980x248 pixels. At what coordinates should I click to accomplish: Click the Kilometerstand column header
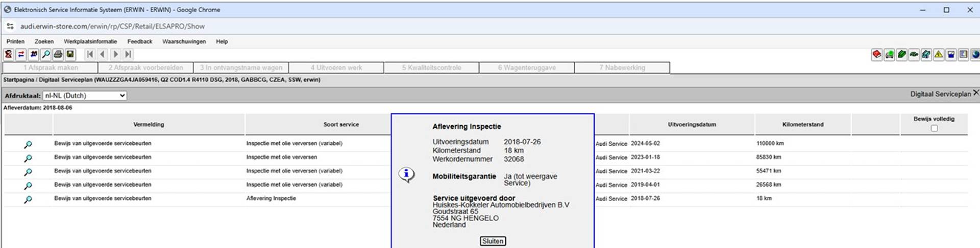click(802, 124)
